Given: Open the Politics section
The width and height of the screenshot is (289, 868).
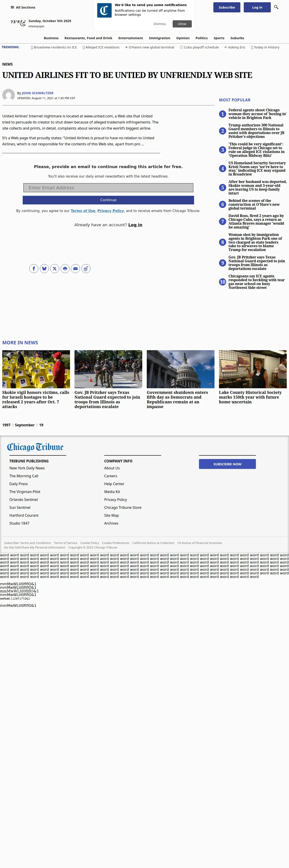Looking at the screenshot, I should [x=201, y=38].
